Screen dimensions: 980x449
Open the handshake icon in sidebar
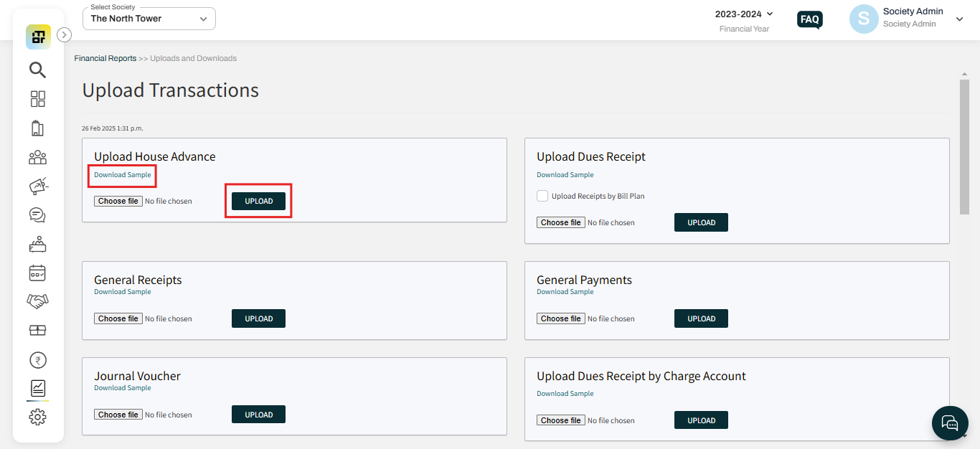click(x=37, y=301)
